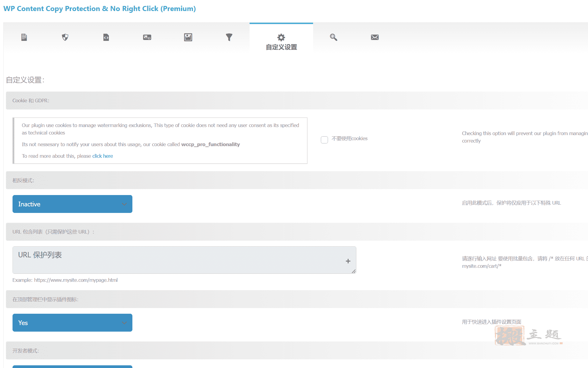
Task: Open the code file icon tab
Action: point(106,37)
